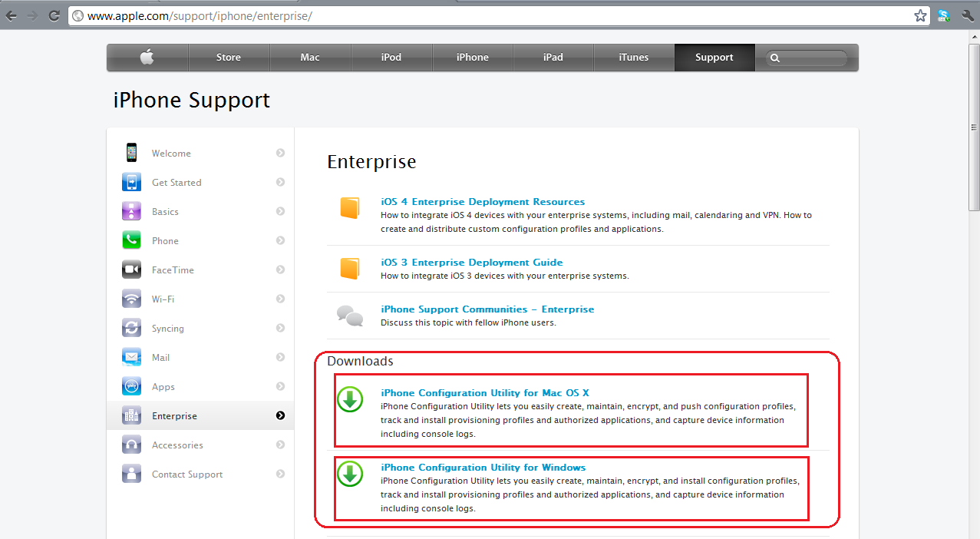Open the iPad tab
This screenshot has width=980, height=539.
pyautogui.click(x=553, y=58)
